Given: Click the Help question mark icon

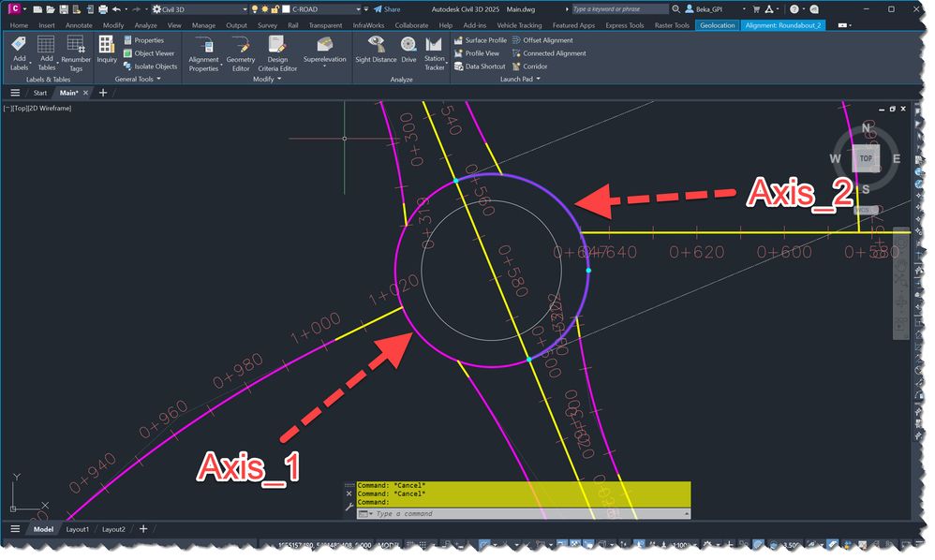Looking at the screenshot, I should click(794, 9).
